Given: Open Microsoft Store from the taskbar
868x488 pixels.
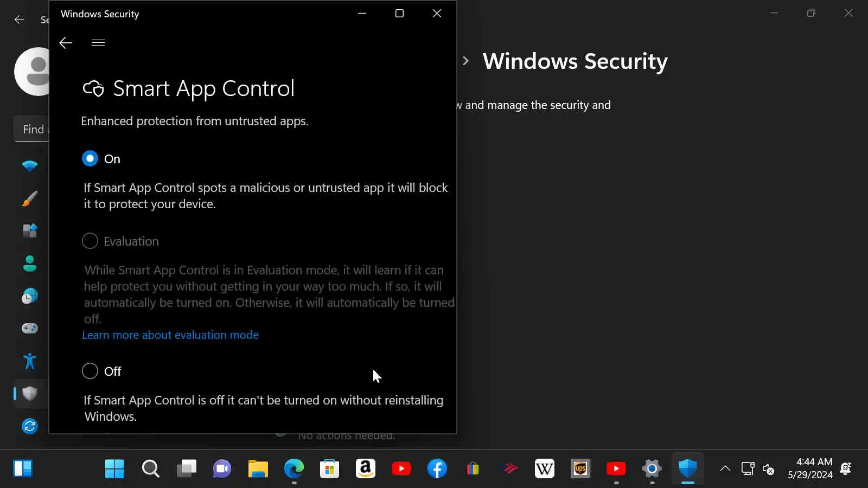Looking at the screenshot, I should pos(329,468).
